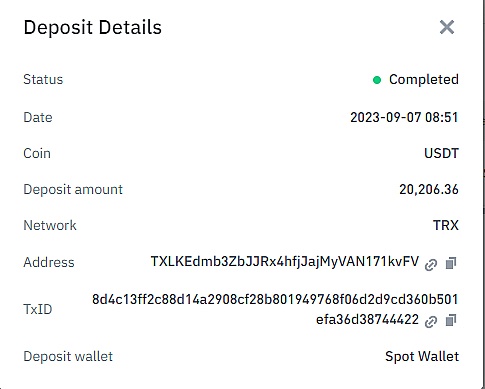
Task: Click the TRX network value
Action: tap(446, 225)
